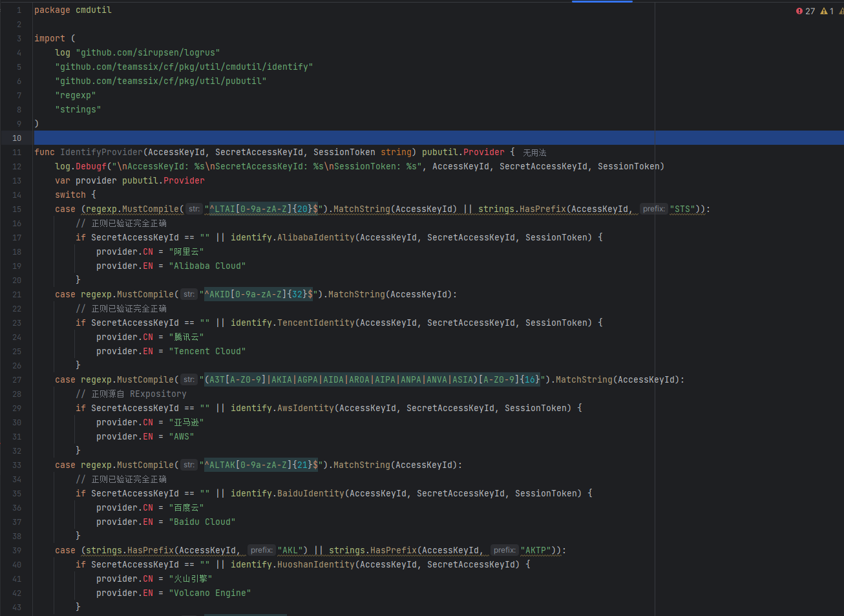The width and height of the screenshot is (844, 616).
Task: Click the "str:" inlay hint before the ^ALTAK regex
Action: (x=189, y=465)
